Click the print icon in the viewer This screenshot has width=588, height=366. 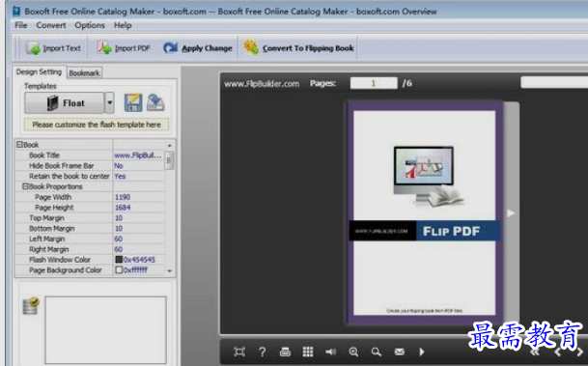285,352
